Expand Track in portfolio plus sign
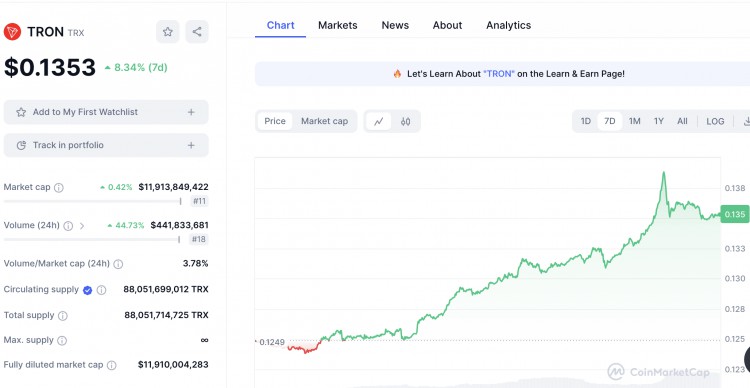This screenshot has width=750, height=388. pos(191,145)
